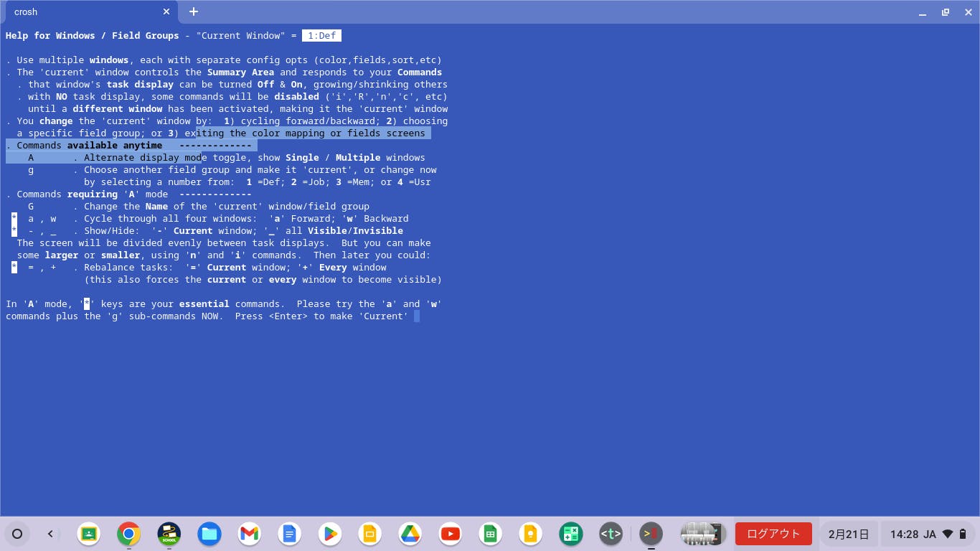Launch Google Keep notes
The image size is (980, 551).
[531, 534]
